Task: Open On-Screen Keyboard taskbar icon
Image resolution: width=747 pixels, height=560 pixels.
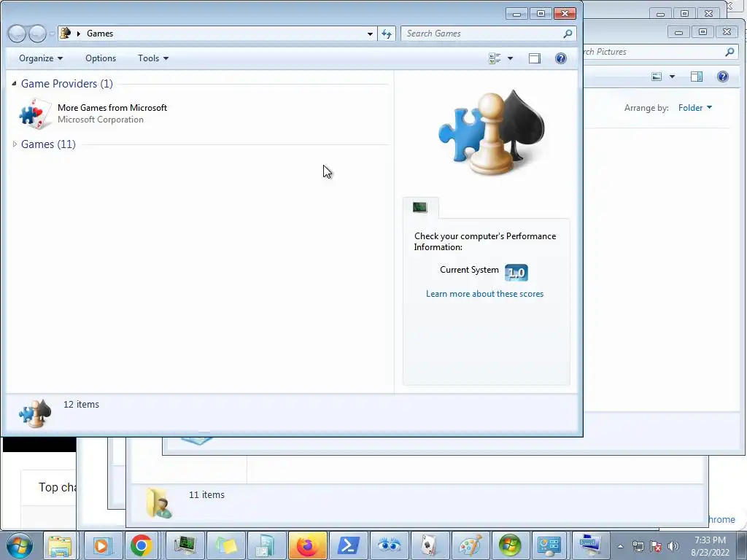Action: [x=590, y=545]
